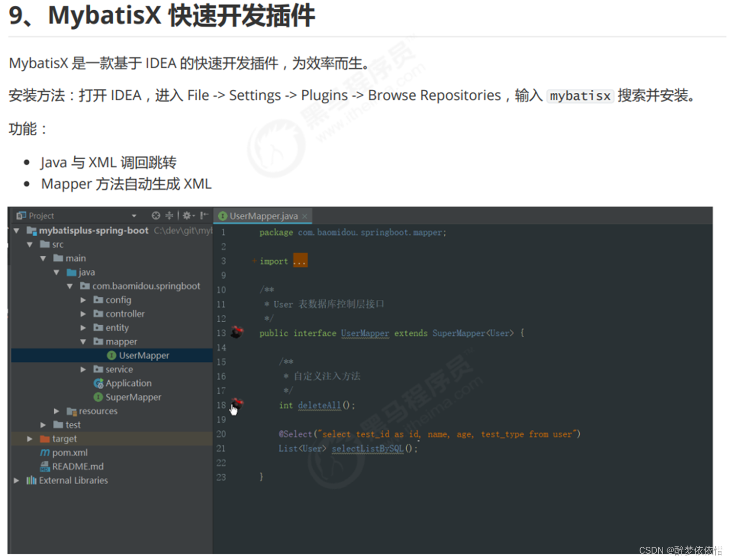Expand the controller package arrow
The image size is (731, 560).
(x=83, y=314)
